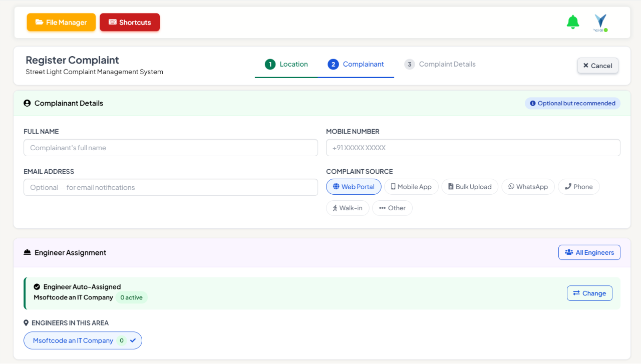Click the Mobile Number field
641x364 pixels.
473,148
